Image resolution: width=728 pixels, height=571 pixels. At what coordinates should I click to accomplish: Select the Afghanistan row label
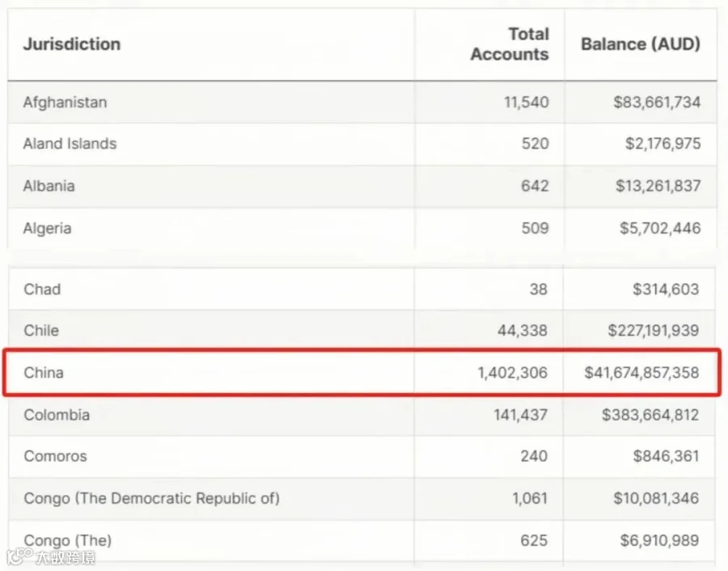click(x=65, y=102)
